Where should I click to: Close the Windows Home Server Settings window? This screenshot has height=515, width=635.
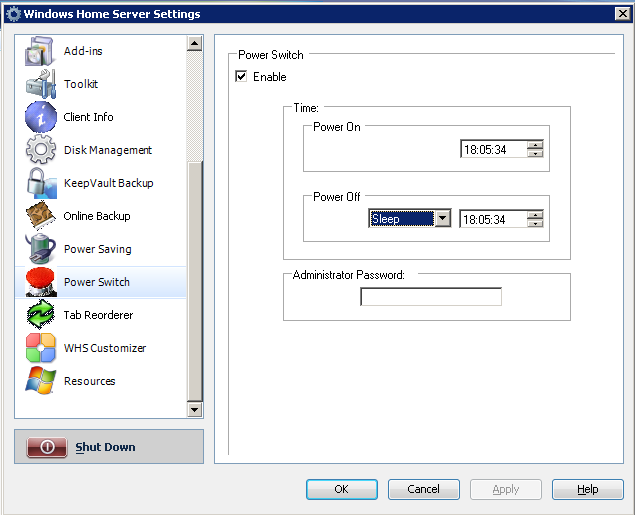tap(623, 14)
